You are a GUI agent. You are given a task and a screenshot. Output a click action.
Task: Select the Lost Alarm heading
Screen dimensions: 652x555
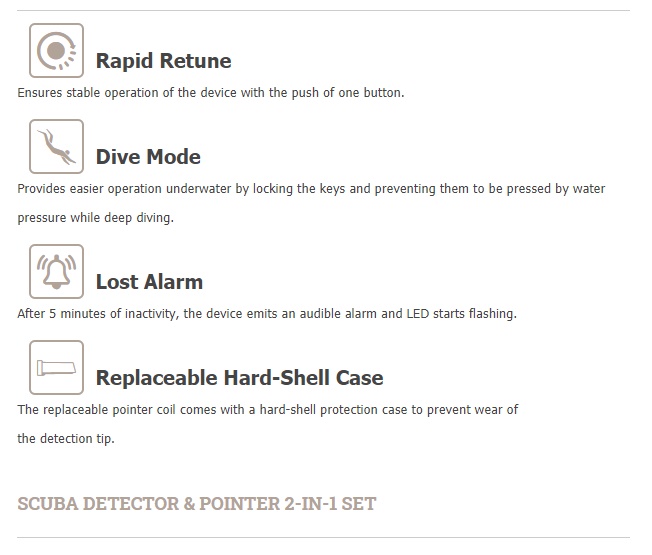point(149,282)
